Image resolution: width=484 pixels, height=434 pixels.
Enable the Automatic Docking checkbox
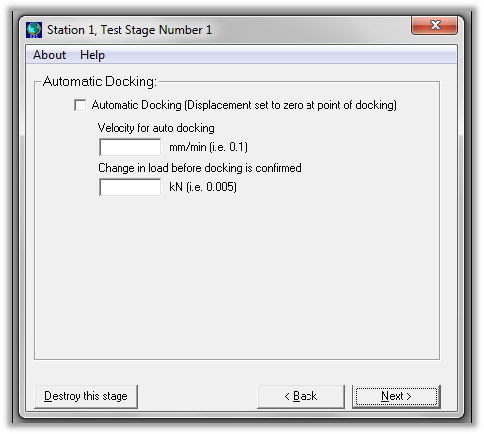click(x=80, y=105)
